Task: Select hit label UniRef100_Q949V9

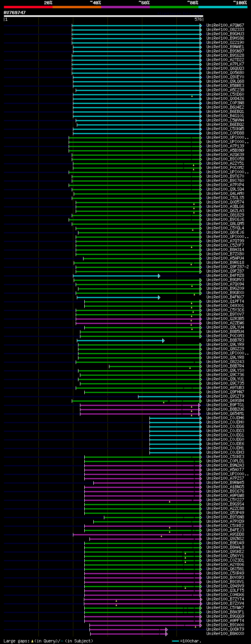Action: click(225, 586)
